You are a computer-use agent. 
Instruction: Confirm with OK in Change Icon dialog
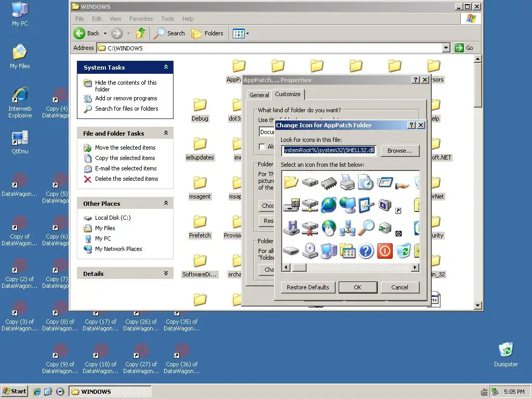coord(358,287)
